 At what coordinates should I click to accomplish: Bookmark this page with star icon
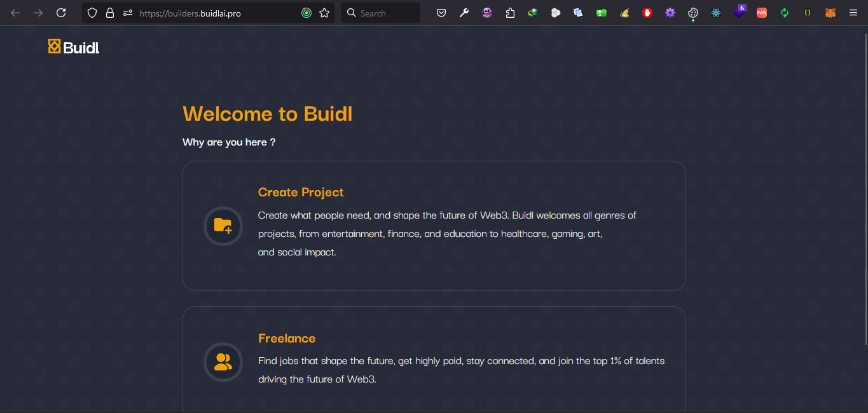coord(324,13)
